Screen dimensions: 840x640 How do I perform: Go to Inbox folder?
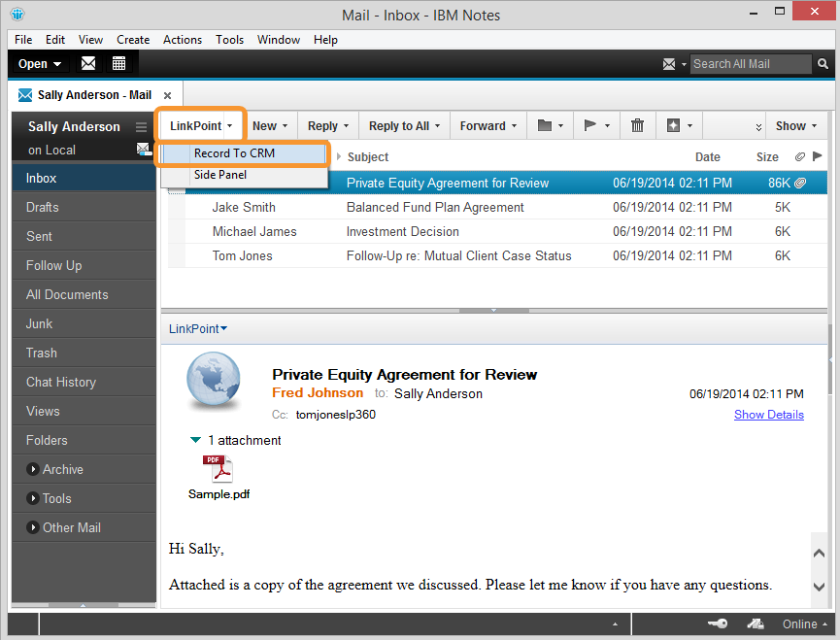click(84, 179)
